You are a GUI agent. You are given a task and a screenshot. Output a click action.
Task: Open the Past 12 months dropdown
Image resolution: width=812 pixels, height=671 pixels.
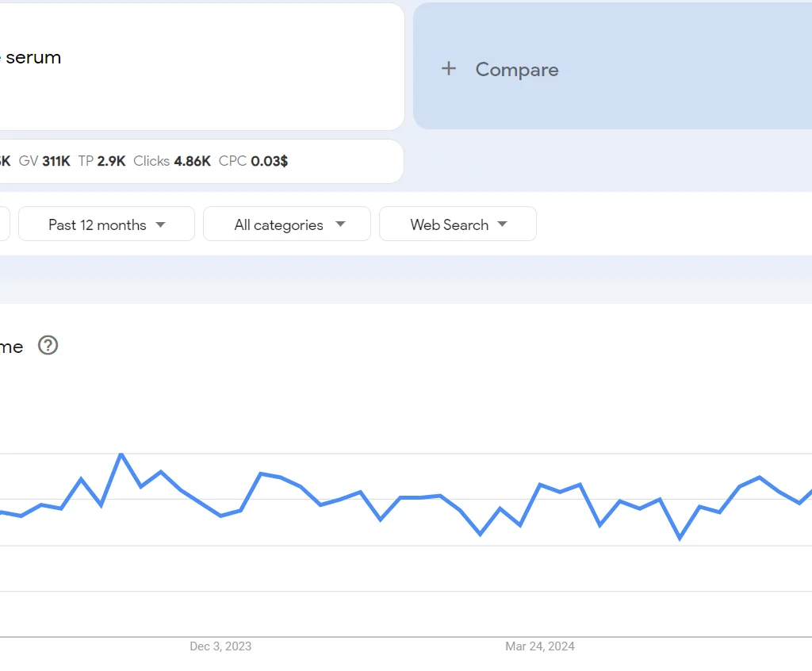pyautogui.click(x=106, y=224)
